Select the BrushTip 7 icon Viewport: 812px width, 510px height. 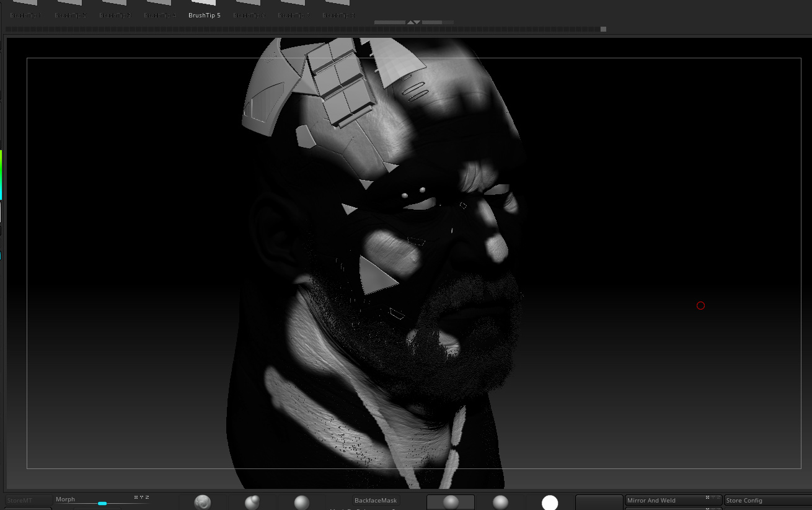pyautogui.click(x=294, y=9)
